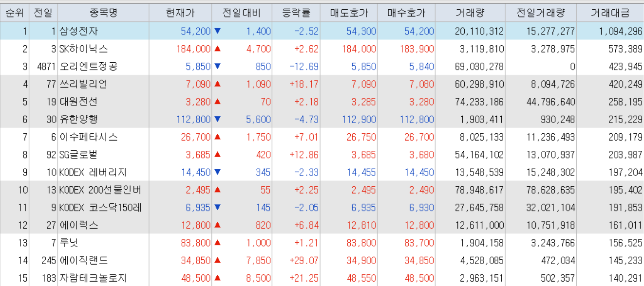Viewport: 644px width, 286px height.
Task: Click the +21.25 change rate cell
Action: coord(303,278)
